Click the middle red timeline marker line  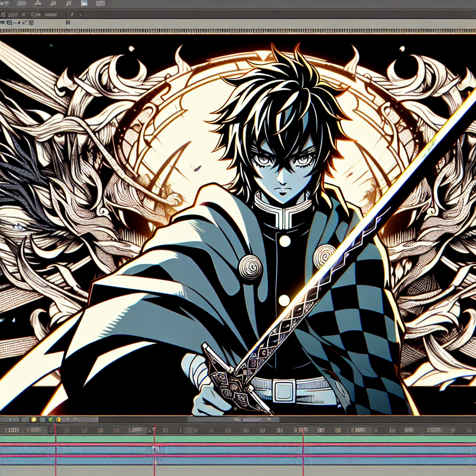pos(154,450)
